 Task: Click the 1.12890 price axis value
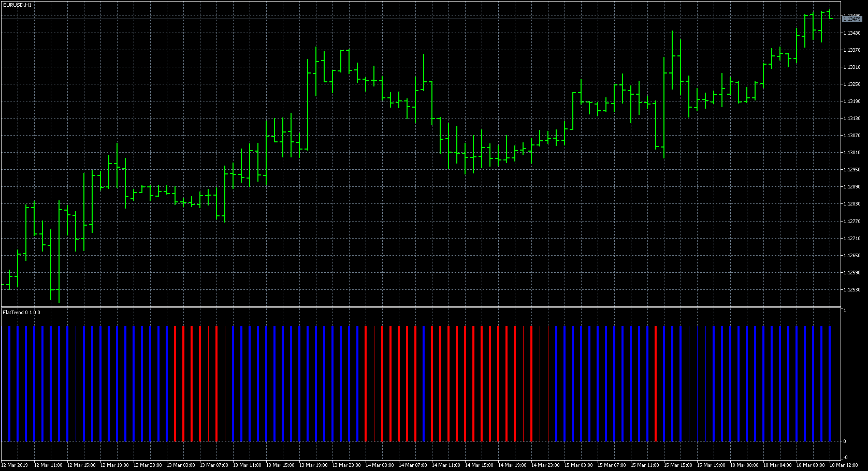click(x=852, y=187)
